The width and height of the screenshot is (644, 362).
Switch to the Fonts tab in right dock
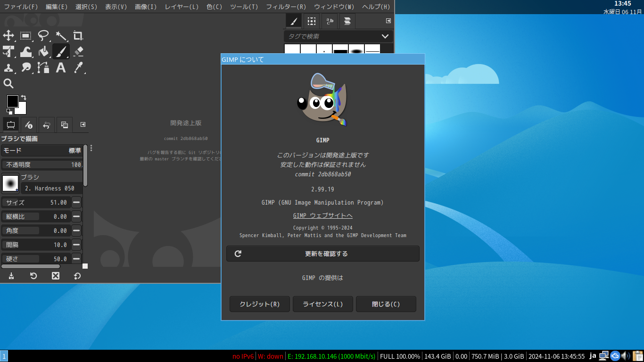click(x=330, y=21)
